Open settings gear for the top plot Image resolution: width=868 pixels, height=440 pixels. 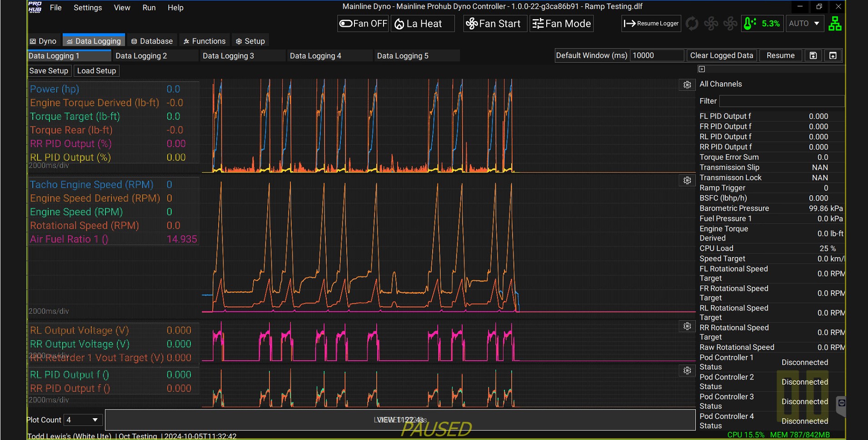point(687,85)
